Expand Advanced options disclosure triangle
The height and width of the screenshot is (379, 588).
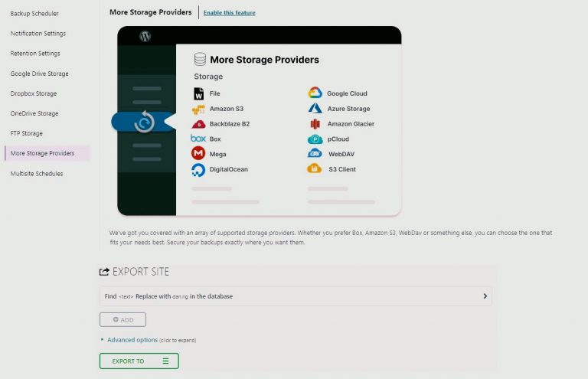(x=102, y=340)
